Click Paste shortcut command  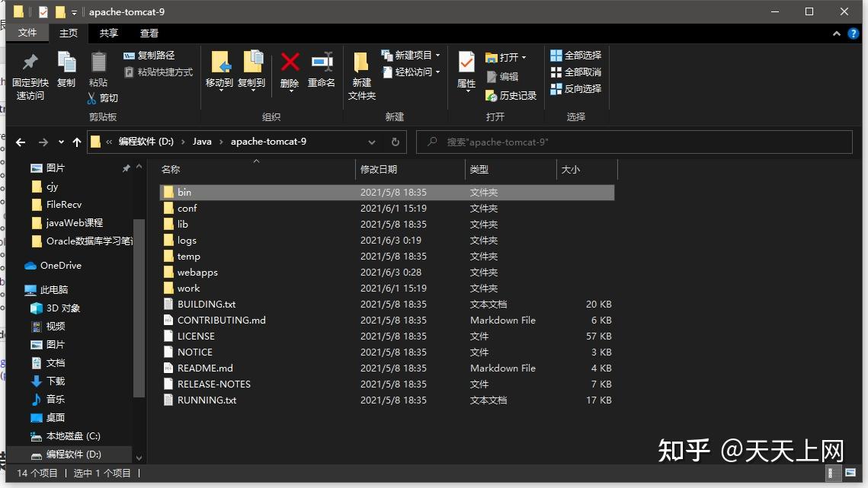click(159, 72)
